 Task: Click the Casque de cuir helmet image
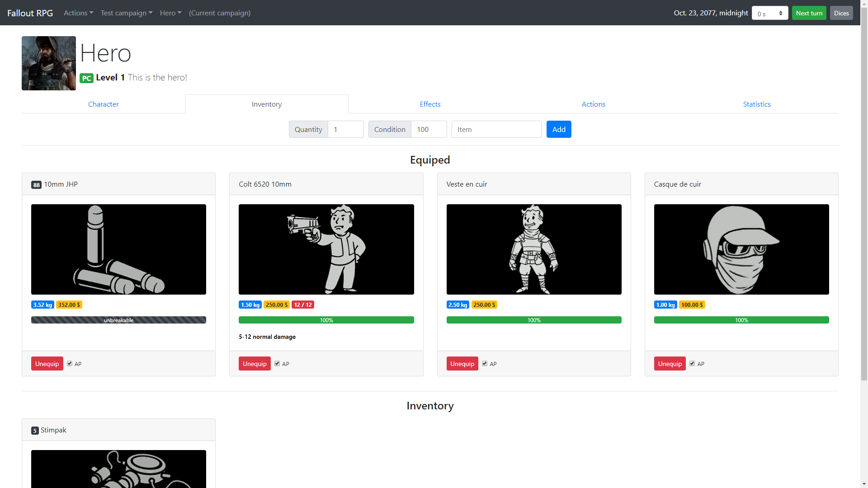click(741, 249)
